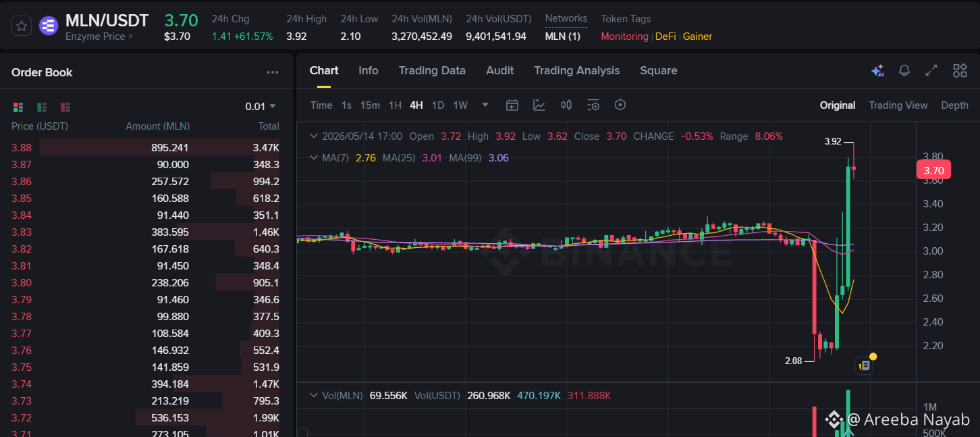The width and height of the screenshot is (980, 437).
Task: Open the Networks info label
Action: point(566,19)
